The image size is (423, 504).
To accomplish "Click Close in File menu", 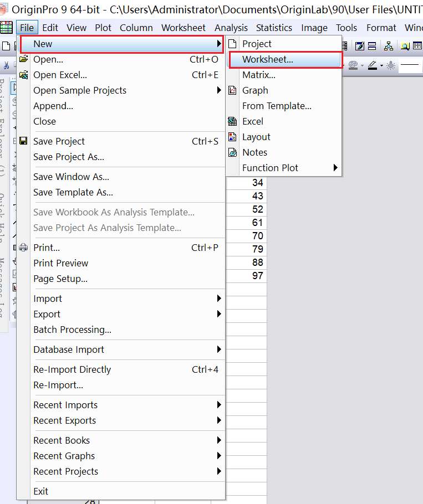I will 121,121.
